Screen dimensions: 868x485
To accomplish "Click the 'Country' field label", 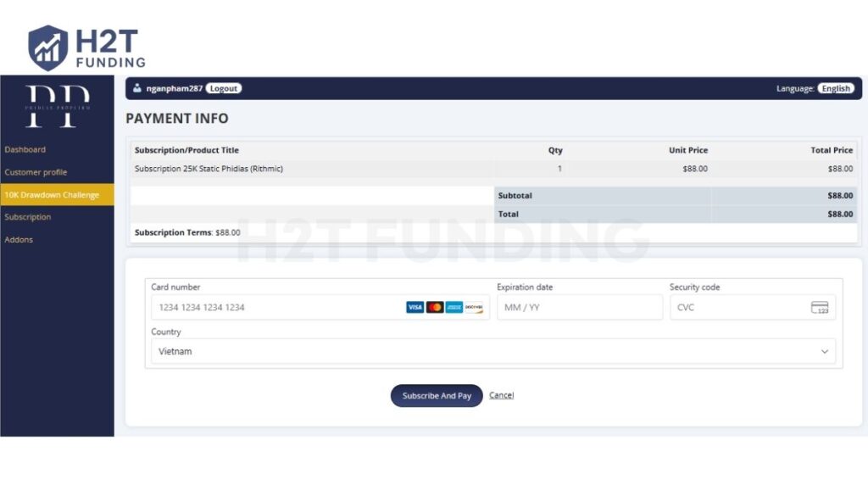I will (166, 332).
